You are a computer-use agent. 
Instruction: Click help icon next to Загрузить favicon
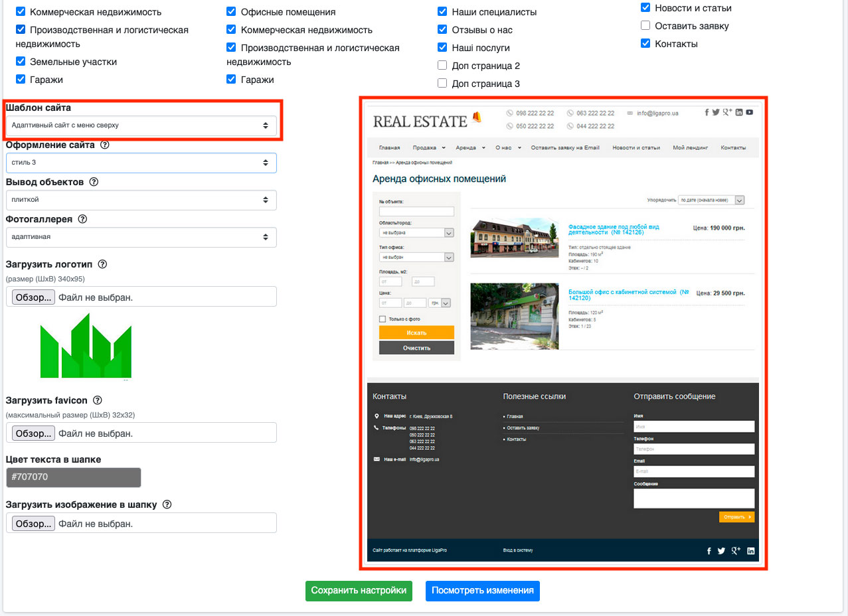(98, 400)
